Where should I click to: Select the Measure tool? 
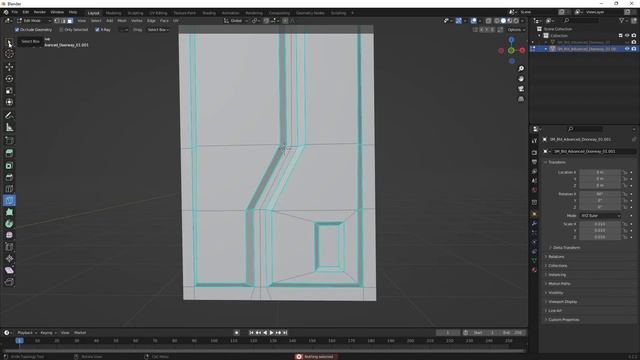coord(9,127)
